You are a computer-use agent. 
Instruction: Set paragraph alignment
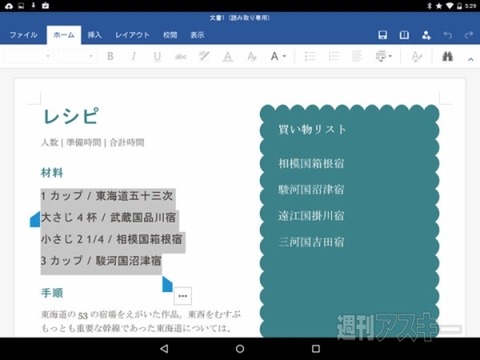357,56
